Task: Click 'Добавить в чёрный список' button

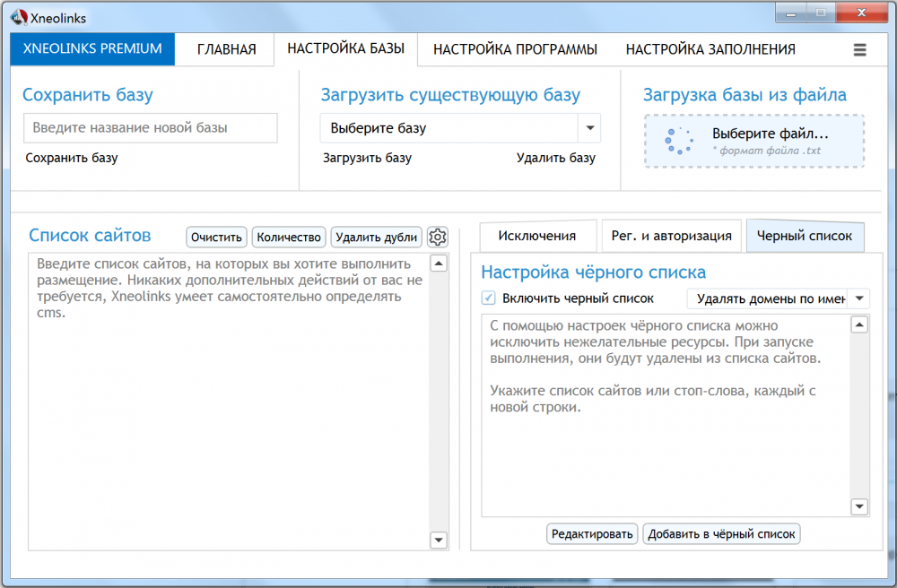Action: tap(721, 533)
